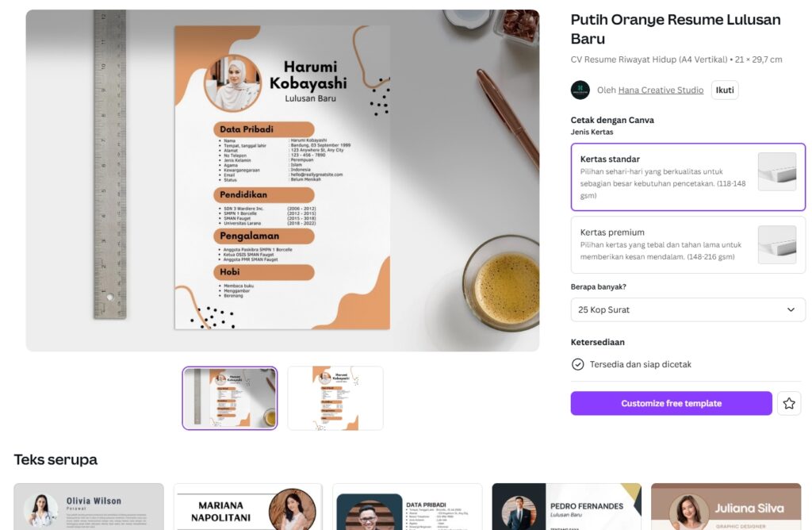Viewport: 812px width, 530px height.
Task: Select the Kertas standar paper option
Action: click(x=688, y=177)
